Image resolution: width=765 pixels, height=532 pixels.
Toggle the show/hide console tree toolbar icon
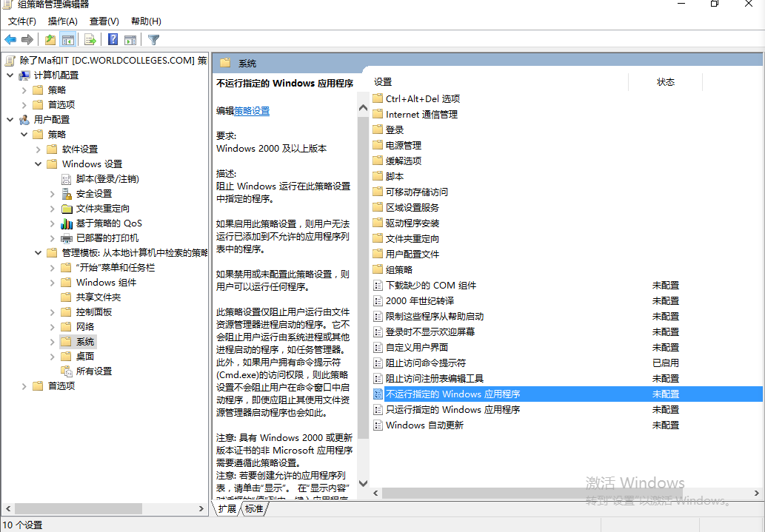[x=68, y=39]
